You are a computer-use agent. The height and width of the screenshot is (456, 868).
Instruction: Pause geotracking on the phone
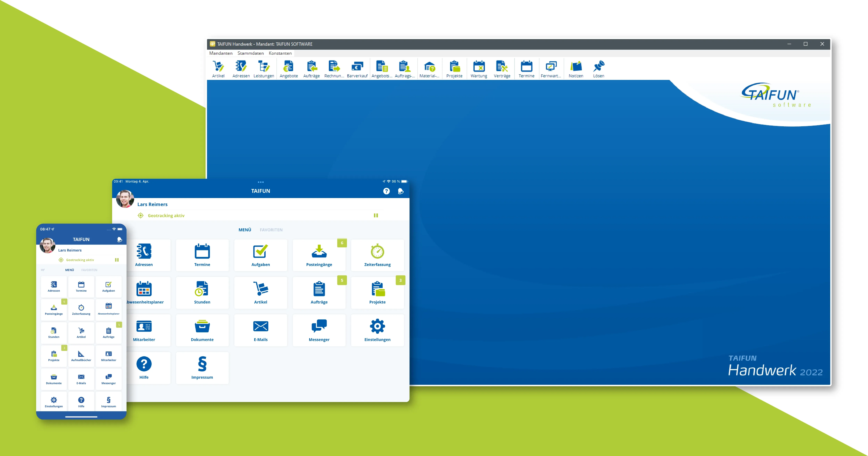click(117, 260)
